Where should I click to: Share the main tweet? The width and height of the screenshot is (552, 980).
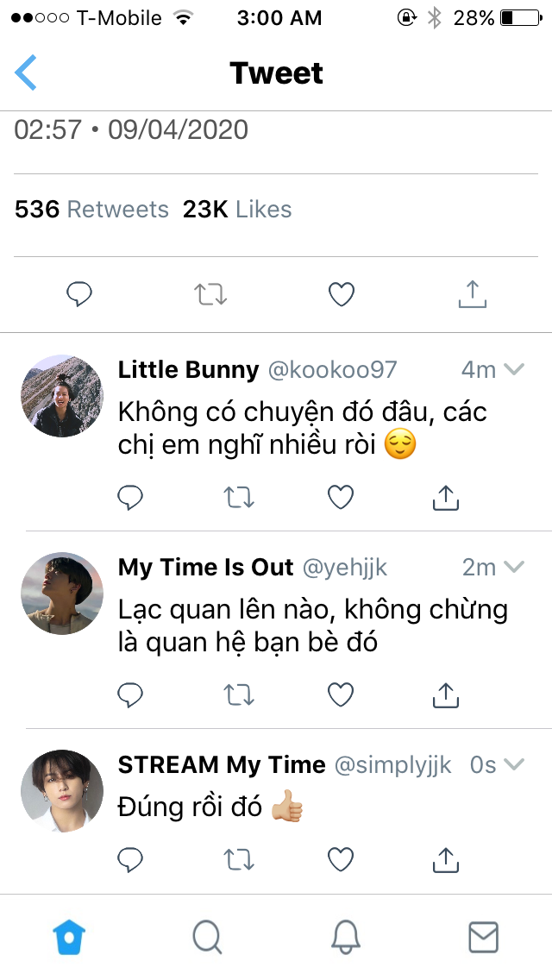click(473, 294)
